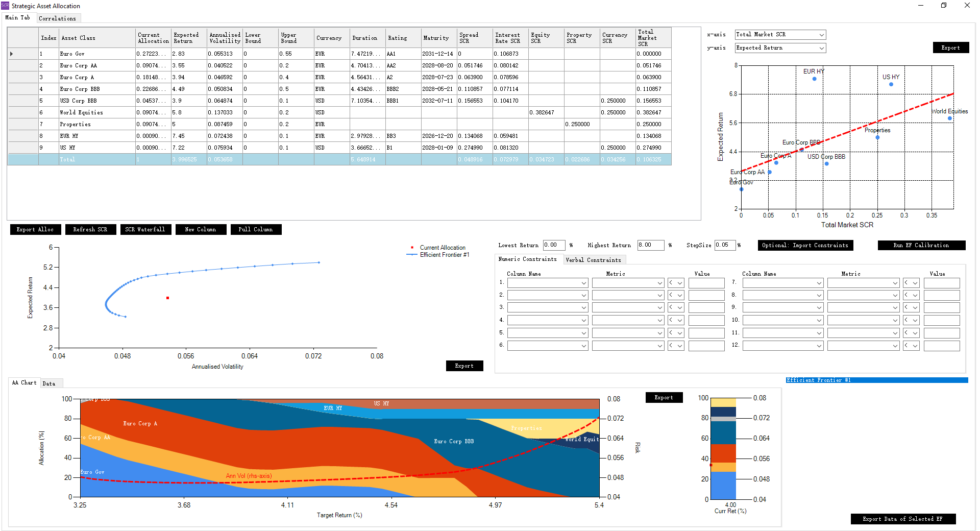
Task: Restore the window using the title bar button
Action: click(x=944, y=6)
